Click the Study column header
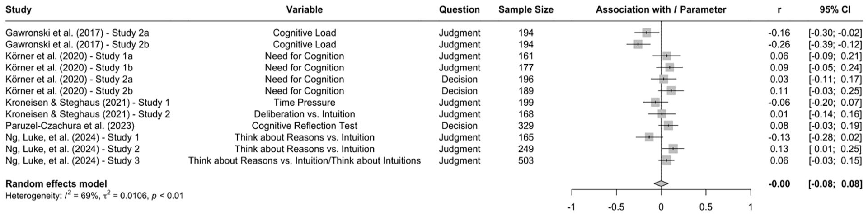 point(19,9)
